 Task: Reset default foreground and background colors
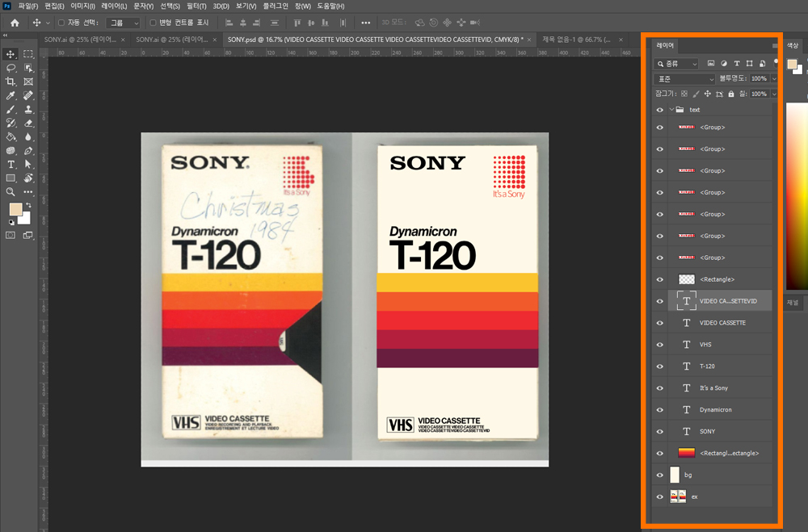(11, 223)
